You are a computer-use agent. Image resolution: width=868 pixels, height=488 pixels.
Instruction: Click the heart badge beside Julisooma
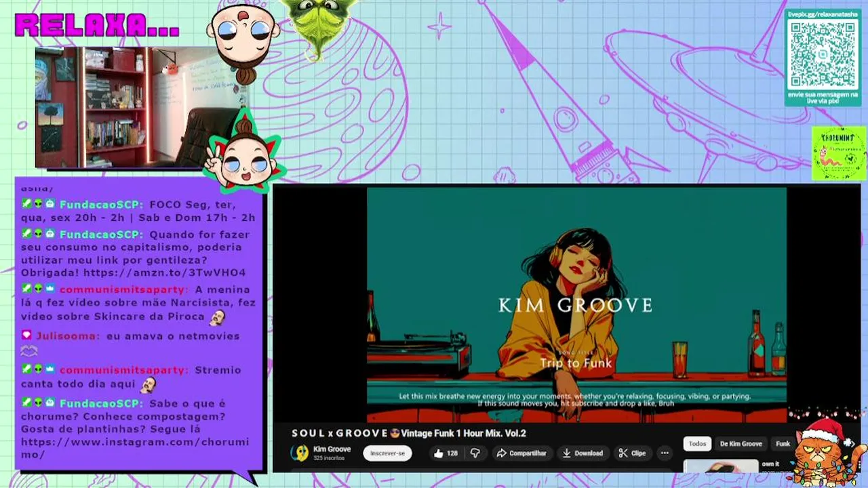[26, 335]
